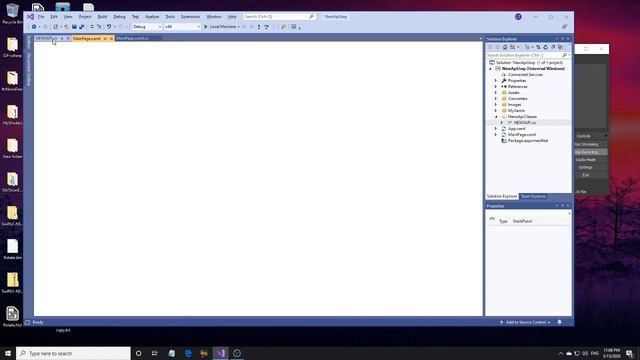Click Solution Explorer Refresh toolbar icon
The width and height of the screenshot is (640, 360).
[546, 47]
